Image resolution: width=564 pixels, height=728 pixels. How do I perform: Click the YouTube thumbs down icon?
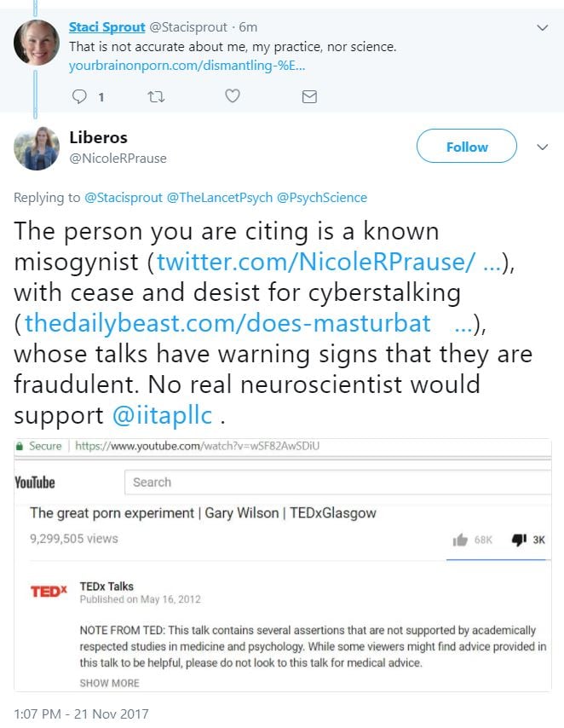point(518,540)
